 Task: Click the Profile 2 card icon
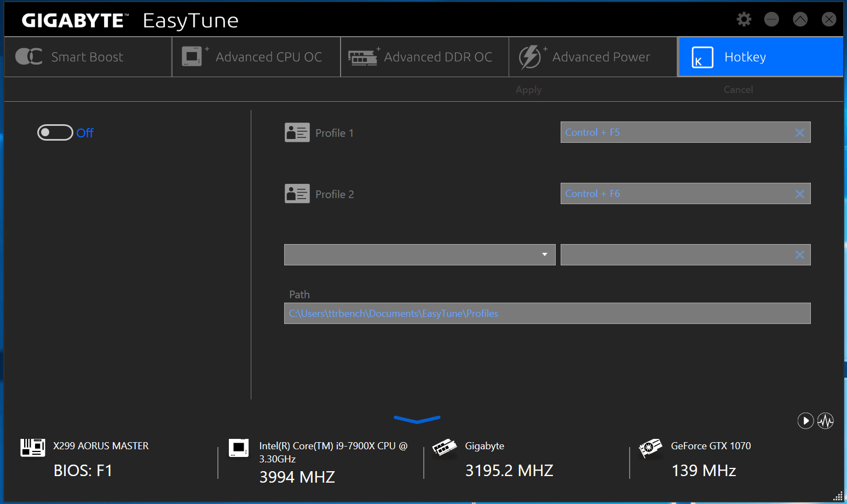click(x=297, y=194)
